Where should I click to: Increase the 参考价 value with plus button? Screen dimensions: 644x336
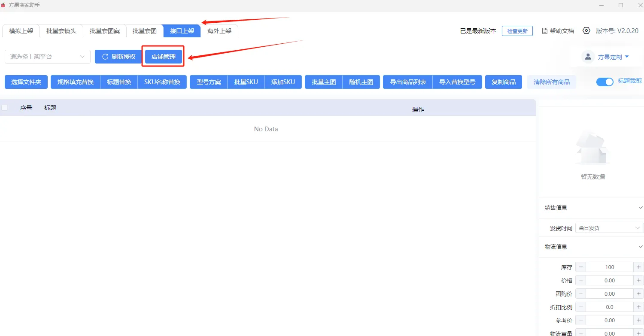[x=639, y=320]
